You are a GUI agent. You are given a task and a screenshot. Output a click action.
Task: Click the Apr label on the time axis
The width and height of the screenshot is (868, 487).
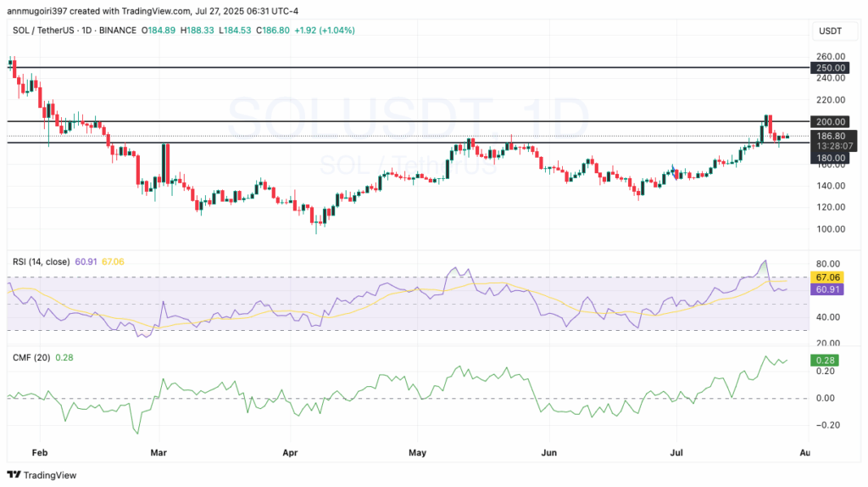click(290, 453)
